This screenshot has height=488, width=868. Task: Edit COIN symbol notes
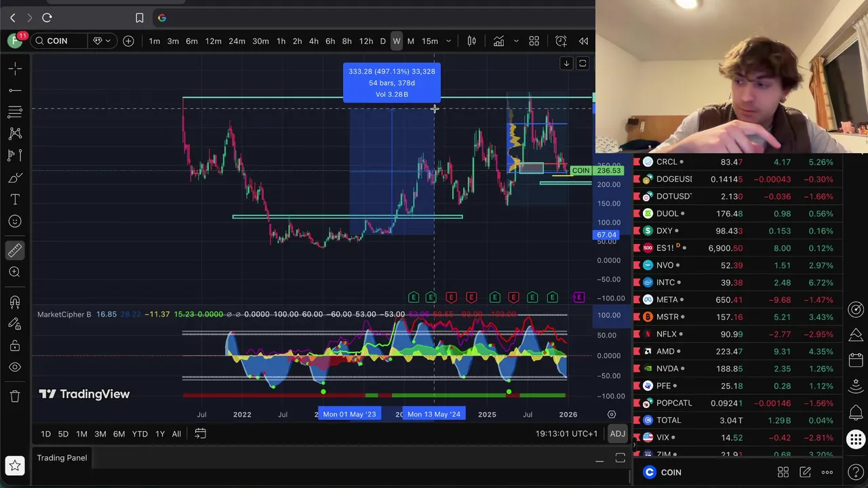click(x=805, y=472)
